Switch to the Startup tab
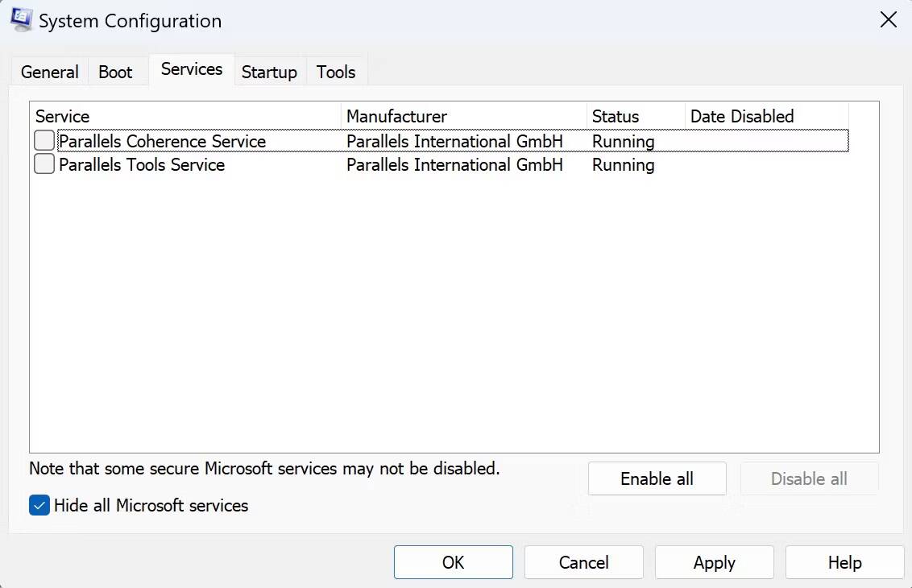This screenshot has height=588, width=912. (x=269, y=72)
